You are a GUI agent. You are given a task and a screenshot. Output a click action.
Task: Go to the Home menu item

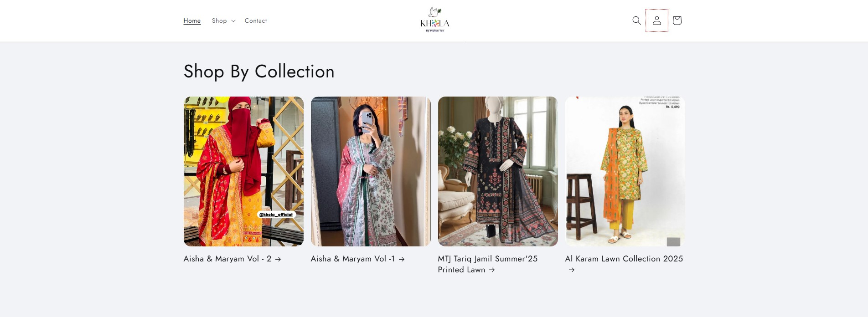coord(192,20)
